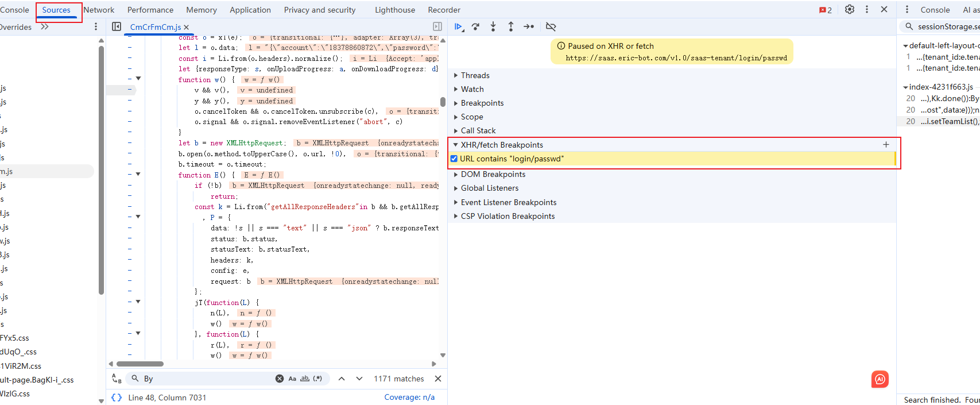The image size is (980, 405).
Task: Expand the Threads section
Action: tap(456, 75)
